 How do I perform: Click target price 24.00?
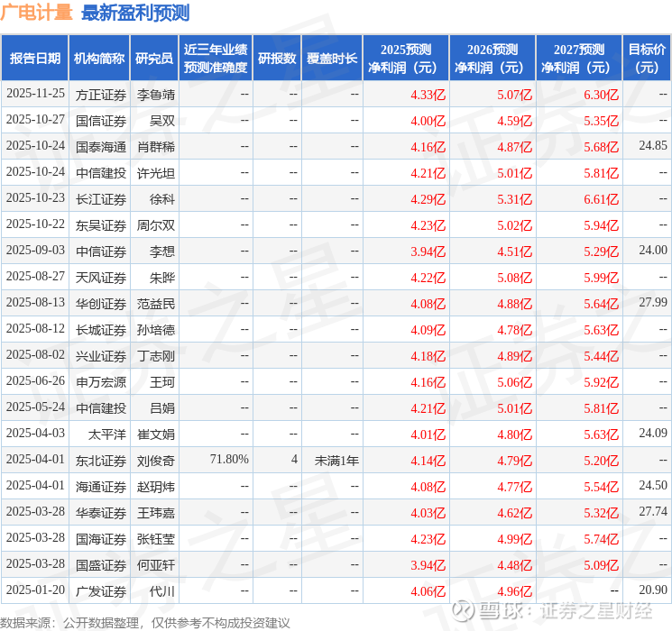pyautogui.click(x=653, y=251)
